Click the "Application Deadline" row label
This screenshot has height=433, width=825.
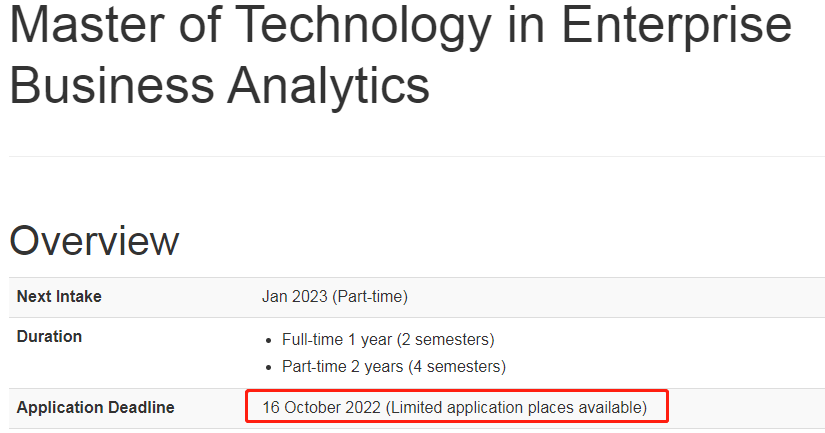[x=95, y=408]
